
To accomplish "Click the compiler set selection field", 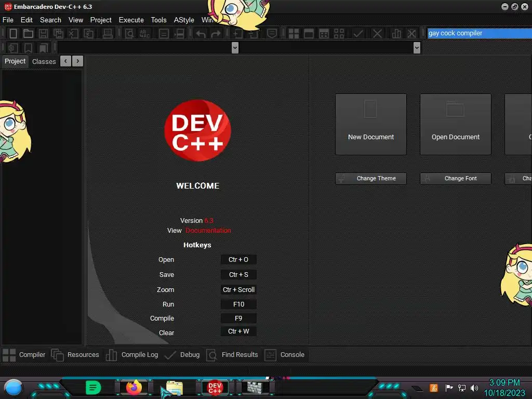I will click(x=480, y=33).
